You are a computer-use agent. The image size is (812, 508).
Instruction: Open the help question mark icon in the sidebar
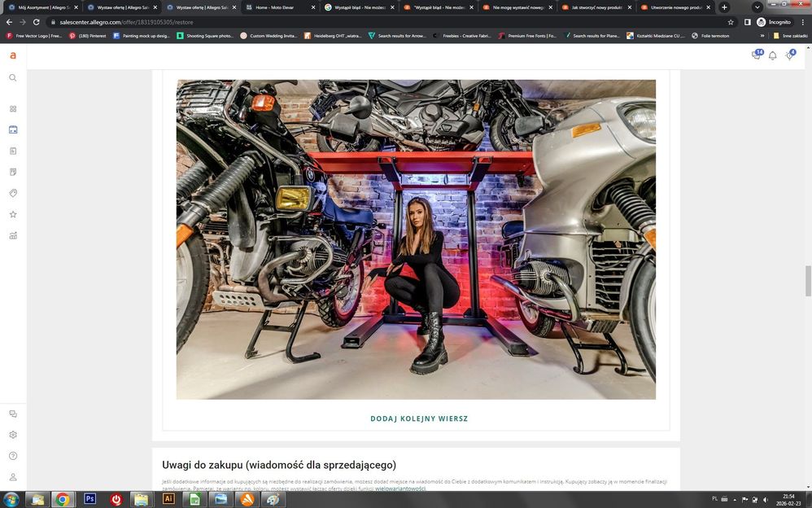tap(13, 456)
